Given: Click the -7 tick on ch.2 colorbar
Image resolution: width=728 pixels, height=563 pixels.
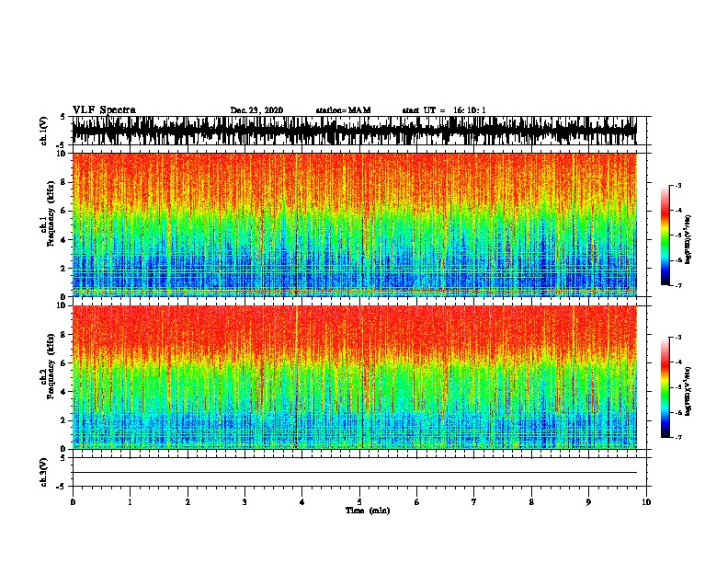Looking at the screenshot, I should 677,437.
